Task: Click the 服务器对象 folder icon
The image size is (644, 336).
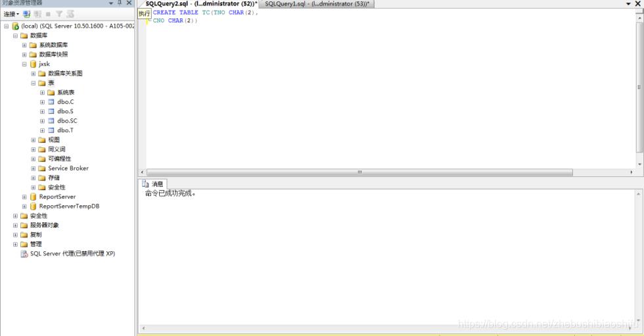Action: point(24,225)
